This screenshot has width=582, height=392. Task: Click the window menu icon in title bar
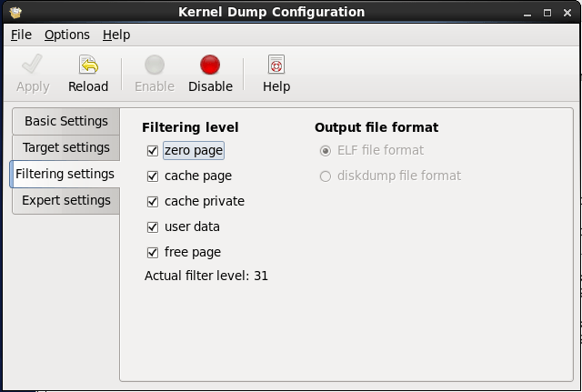tap(13, 13)
